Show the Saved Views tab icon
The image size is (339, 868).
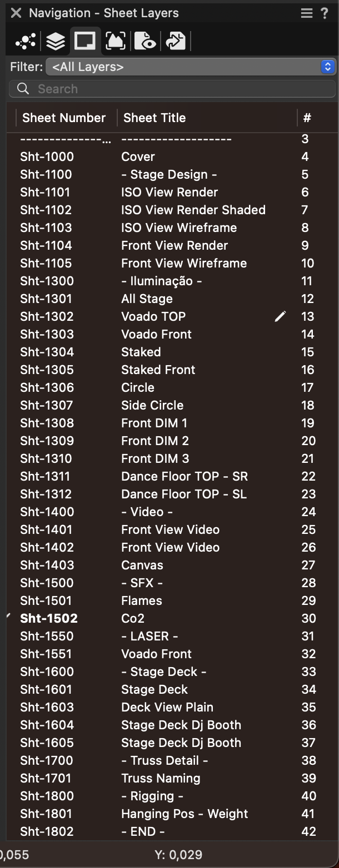pos(146,41)
